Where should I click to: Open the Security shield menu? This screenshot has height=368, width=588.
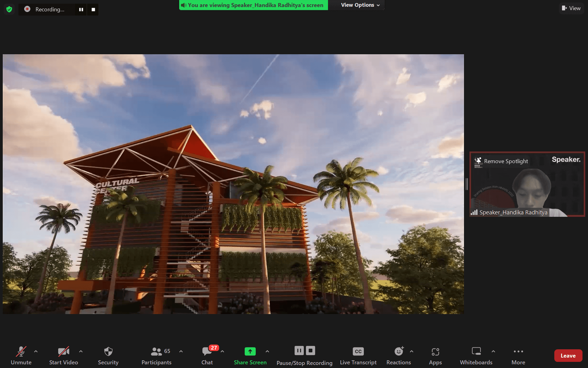pyautogui.click(x=108, y=356)
